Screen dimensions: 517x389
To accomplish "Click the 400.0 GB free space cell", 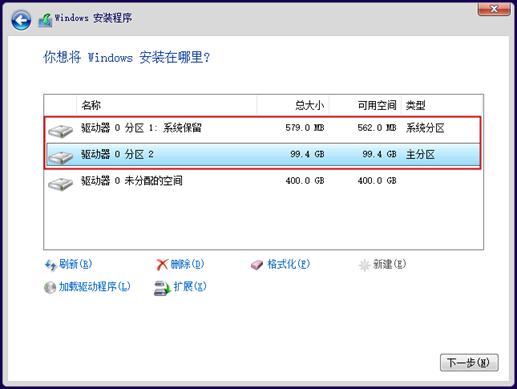I will pos(377,181).
